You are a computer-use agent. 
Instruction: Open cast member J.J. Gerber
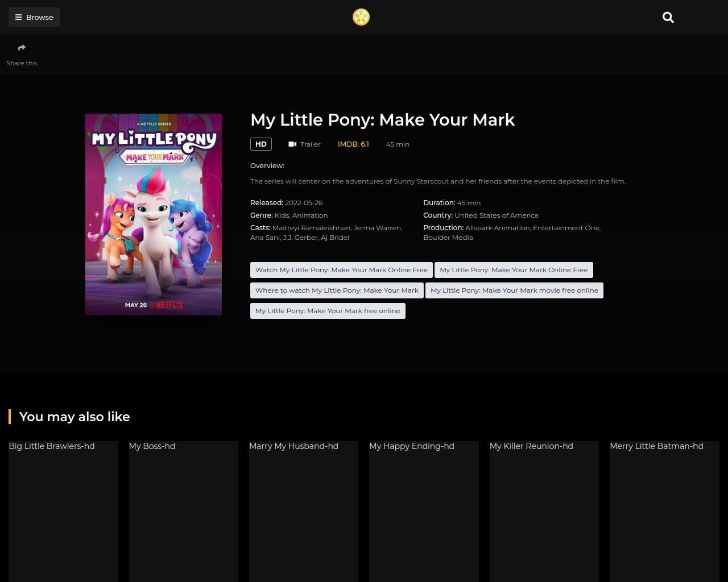[300, 238]
